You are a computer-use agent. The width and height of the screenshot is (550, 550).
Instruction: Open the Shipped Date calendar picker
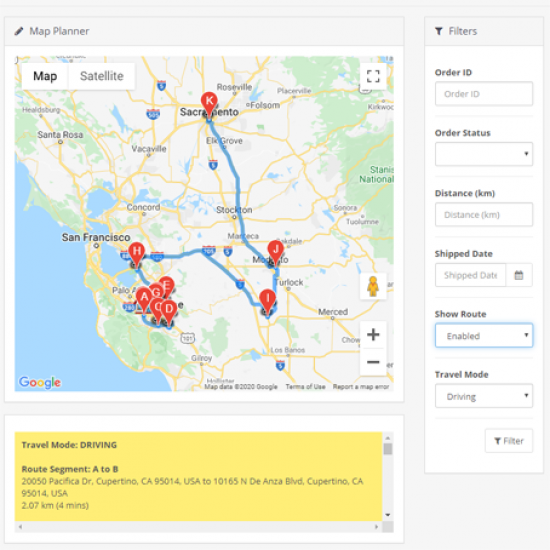[x=519, y=275]
